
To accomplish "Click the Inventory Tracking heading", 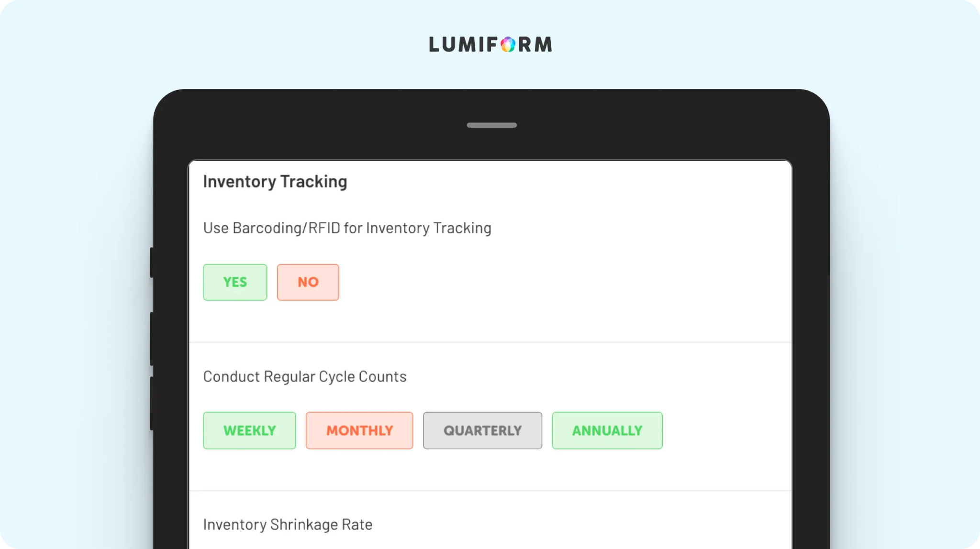I will click(275, 182).
